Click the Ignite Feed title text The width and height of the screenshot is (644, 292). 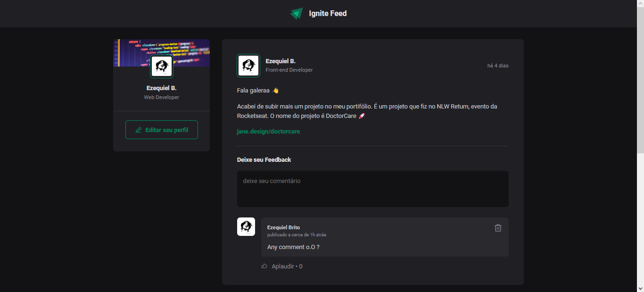point(328,13)
